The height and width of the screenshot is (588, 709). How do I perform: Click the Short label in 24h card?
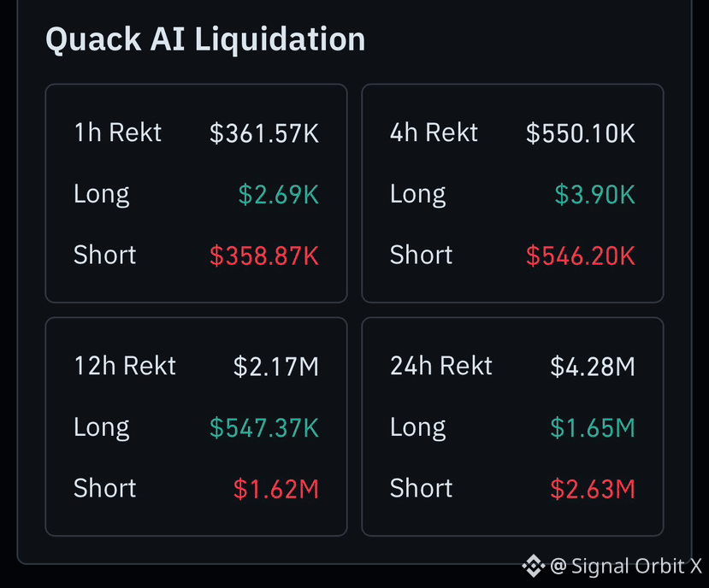(x=421, y=488)
